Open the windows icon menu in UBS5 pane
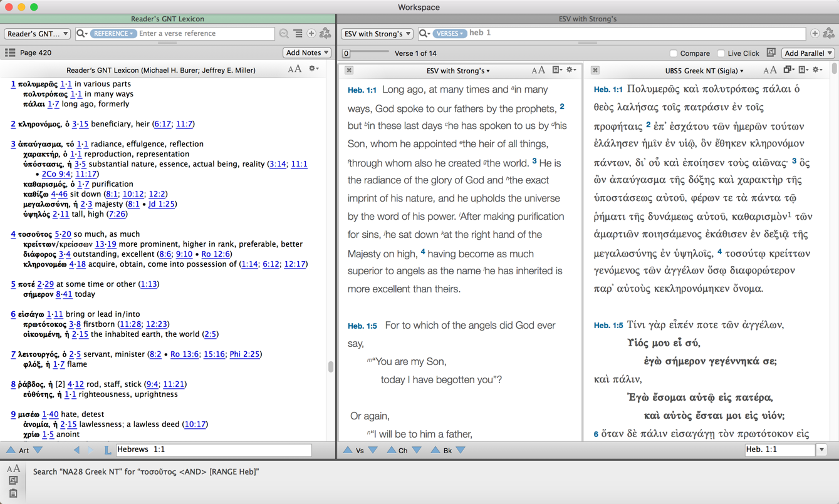 click(788, 71)
